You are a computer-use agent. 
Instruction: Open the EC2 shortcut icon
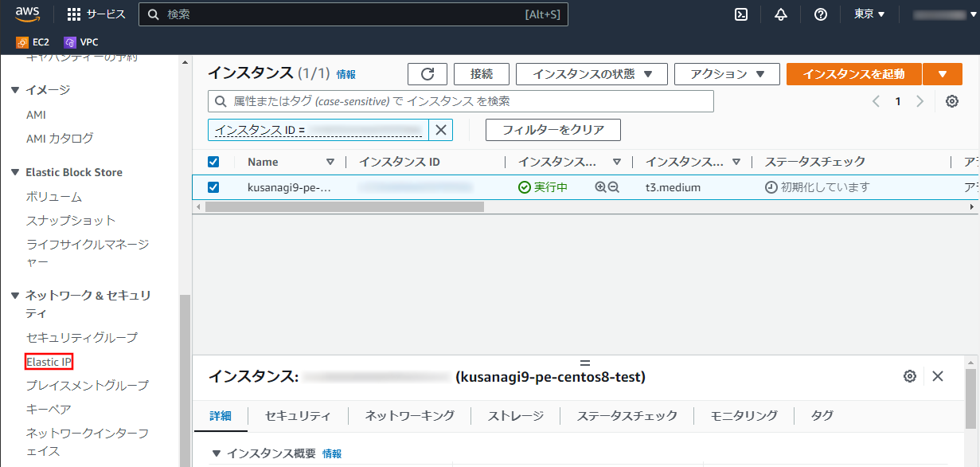click(22, 42)
